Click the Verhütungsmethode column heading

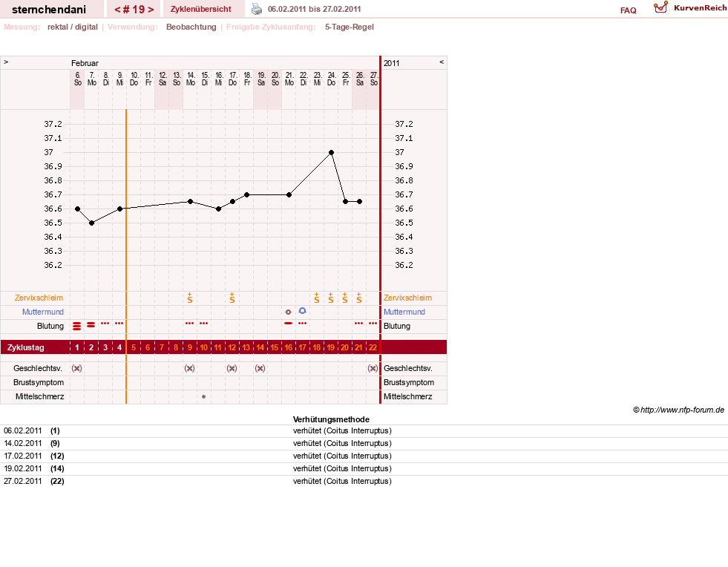coord(331,419)
